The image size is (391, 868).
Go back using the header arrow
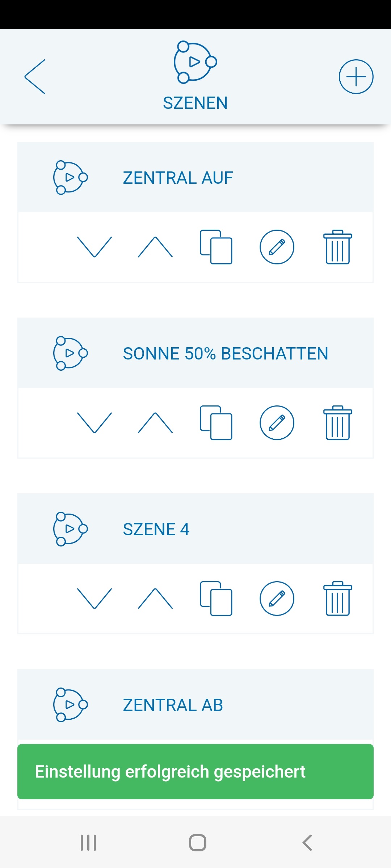[35, 77]
